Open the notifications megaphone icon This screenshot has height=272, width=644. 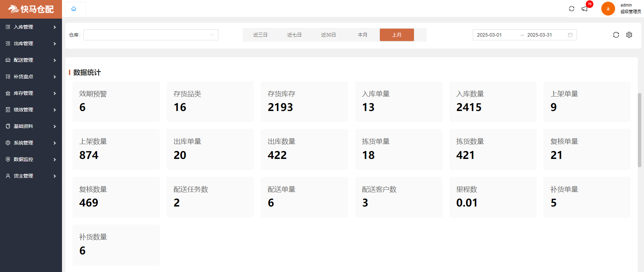[x=585, y=9]
